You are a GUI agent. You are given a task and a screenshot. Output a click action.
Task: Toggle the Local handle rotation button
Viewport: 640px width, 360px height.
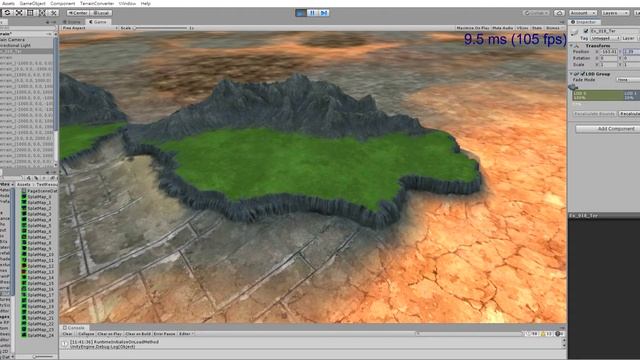tap(100, 13)
